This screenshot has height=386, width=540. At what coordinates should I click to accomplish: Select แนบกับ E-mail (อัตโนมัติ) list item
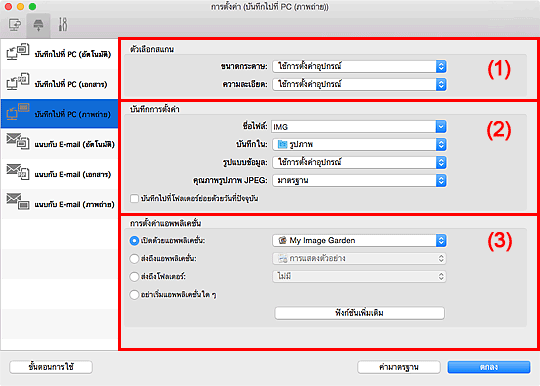click(x=59, y=144)
